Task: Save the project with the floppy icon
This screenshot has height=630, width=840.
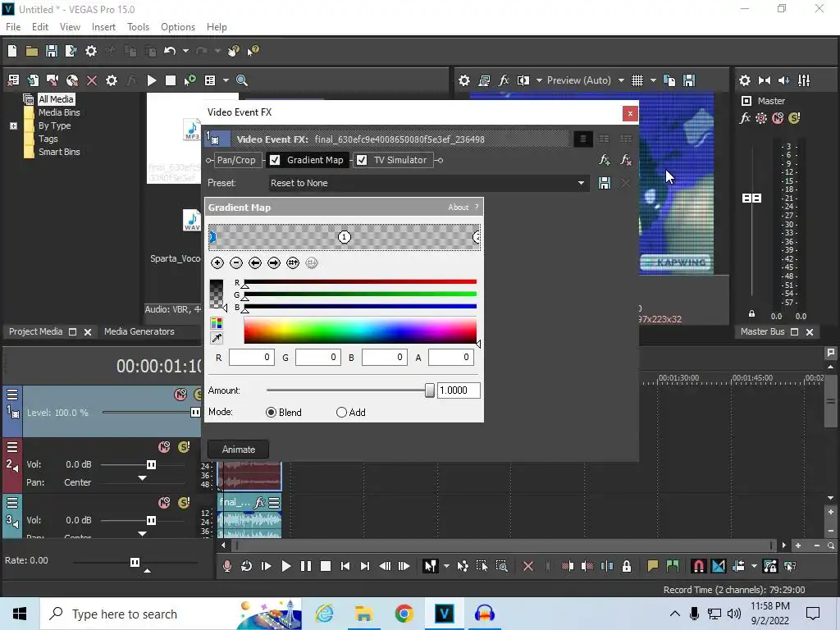Action: (52, 51)
